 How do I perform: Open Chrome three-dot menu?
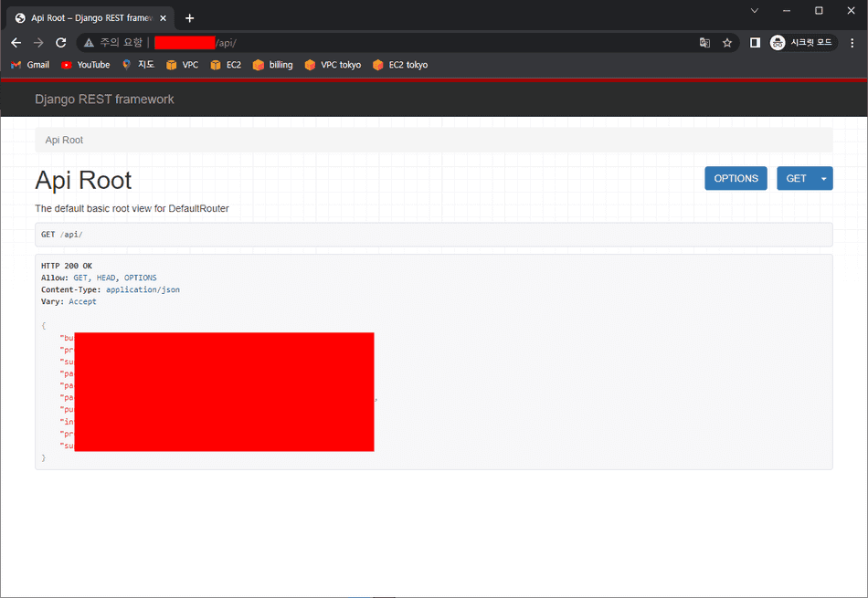852,43
